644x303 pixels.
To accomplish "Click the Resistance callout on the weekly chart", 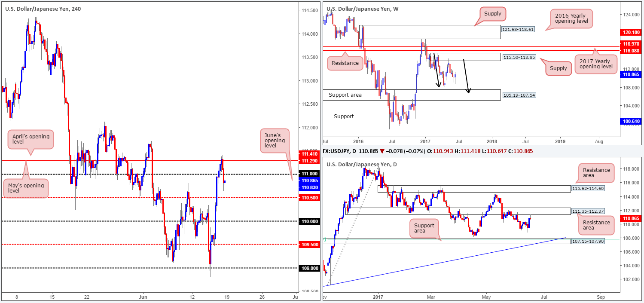I will coord(345,63).
